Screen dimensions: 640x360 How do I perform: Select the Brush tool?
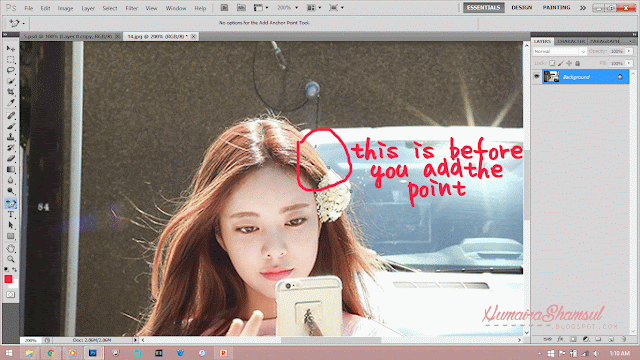pyautogui.click(x=11, y=126)
